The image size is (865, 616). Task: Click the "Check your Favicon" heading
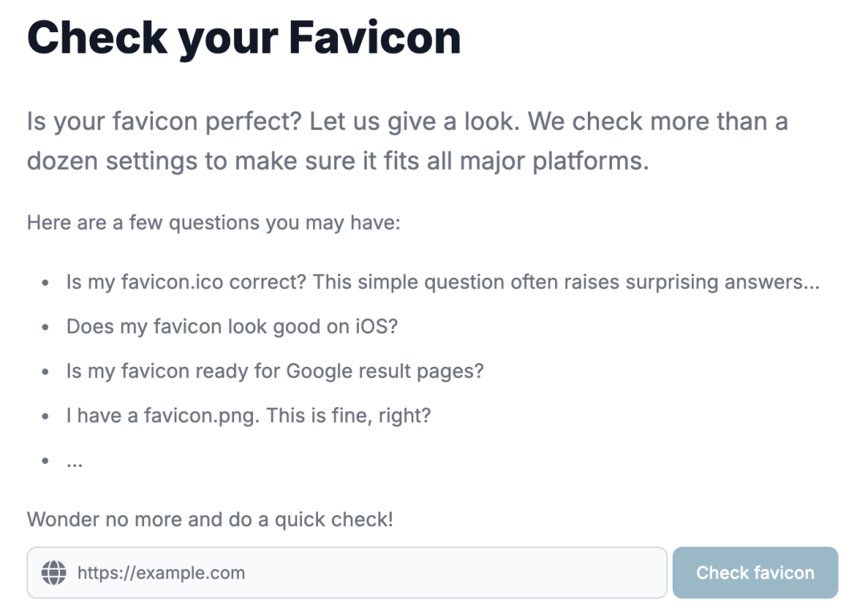243,38
